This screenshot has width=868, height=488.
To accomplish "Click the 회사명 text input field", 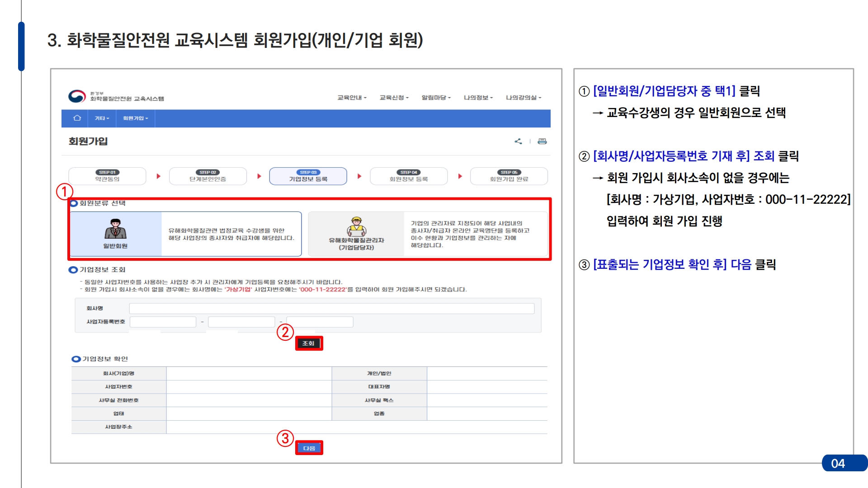I will click(331, 309).
